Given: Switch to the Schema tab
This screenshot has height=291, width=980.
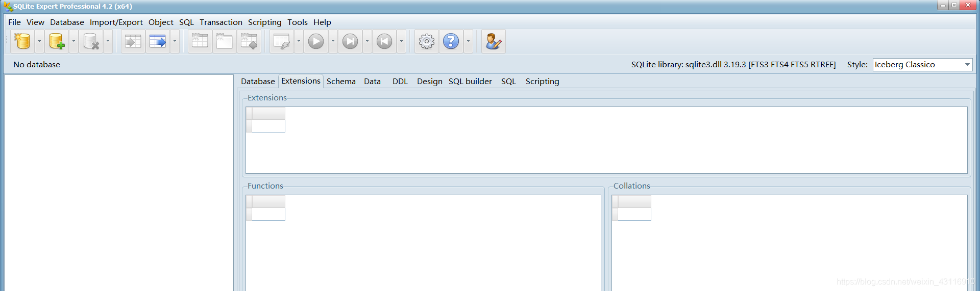Looking at the screenshot, I should click(341, 82).
